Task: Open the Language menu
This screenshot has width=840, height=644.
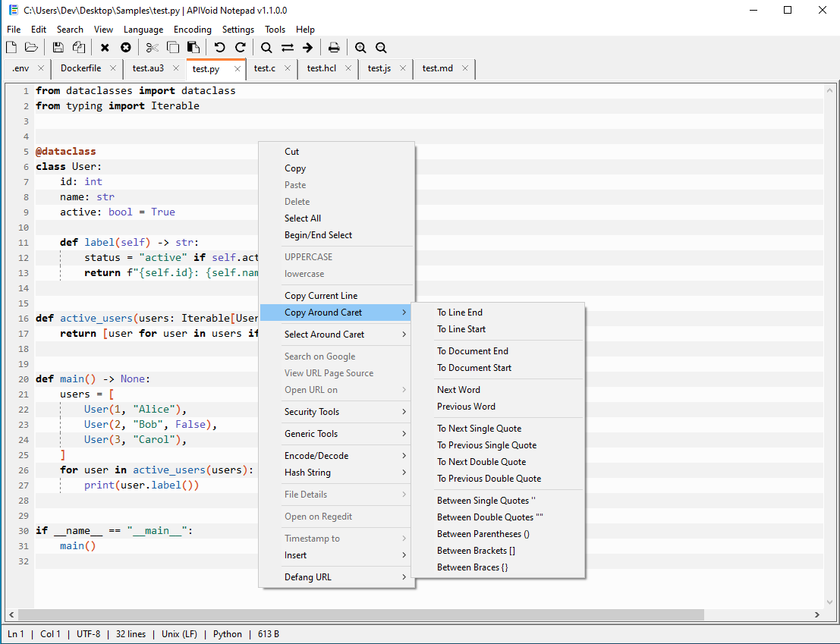Action: pos(143,30)
